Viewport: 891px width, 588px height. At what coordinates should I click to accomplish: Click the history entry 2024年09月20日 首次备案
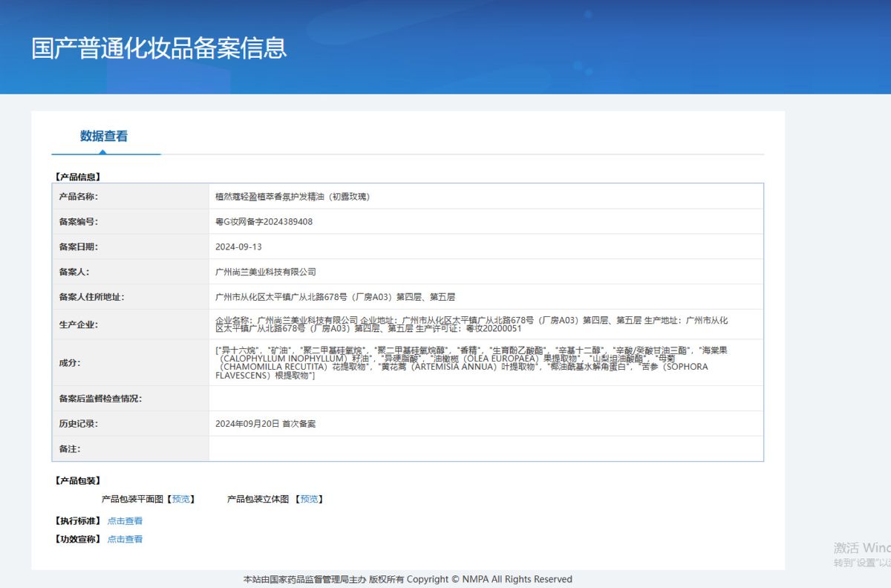265,424
